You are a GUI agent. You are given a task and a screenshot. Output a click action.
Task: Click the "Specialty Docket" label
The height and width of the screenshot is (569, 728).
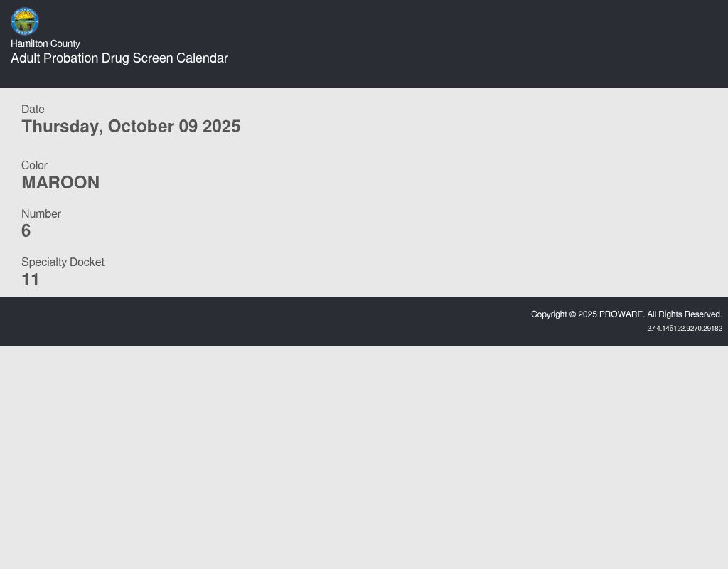63,262
